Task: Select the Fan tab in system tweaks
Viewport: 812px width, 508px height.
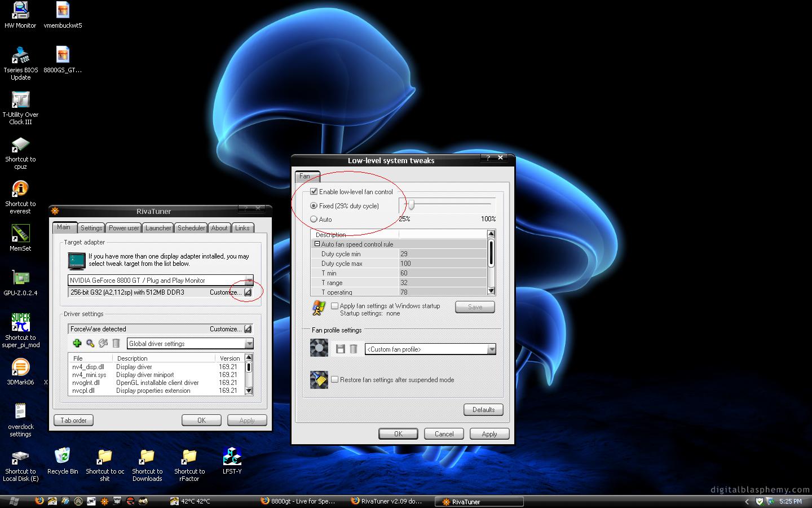Action: click(x=307, y=176)
